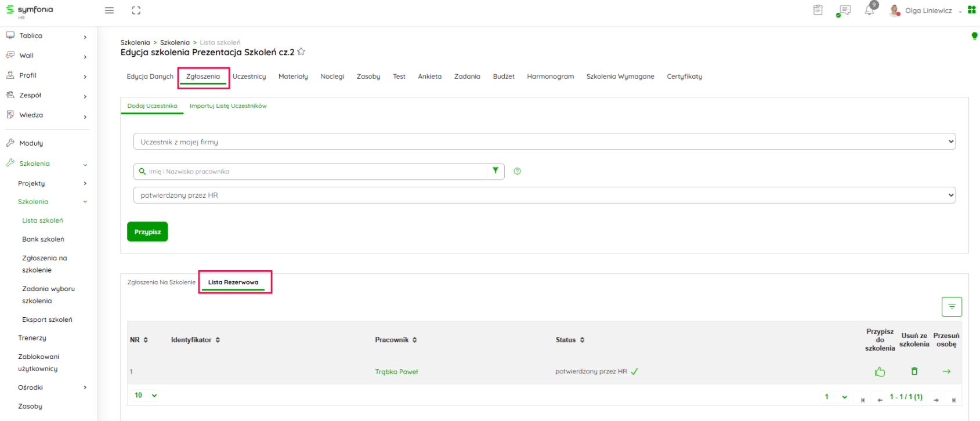The height and width of the screenshot is (421, 980).
Task: Click the green arrow move person icon
Action: 946,371
